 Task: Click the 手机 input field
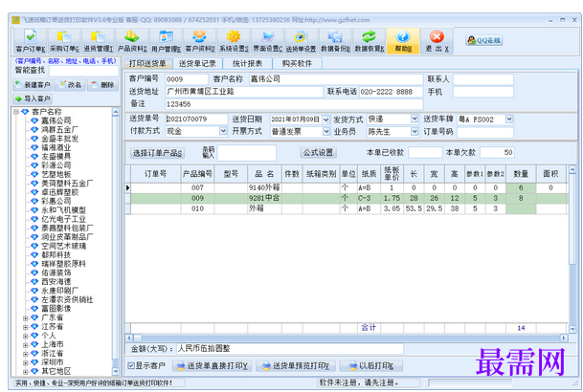coord(483,92)
